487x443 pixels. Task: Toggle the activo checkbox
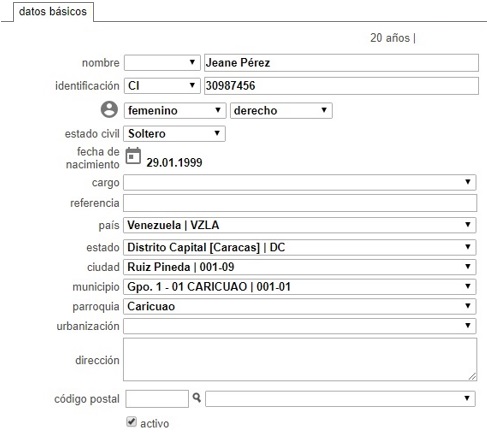pos(131,422)
